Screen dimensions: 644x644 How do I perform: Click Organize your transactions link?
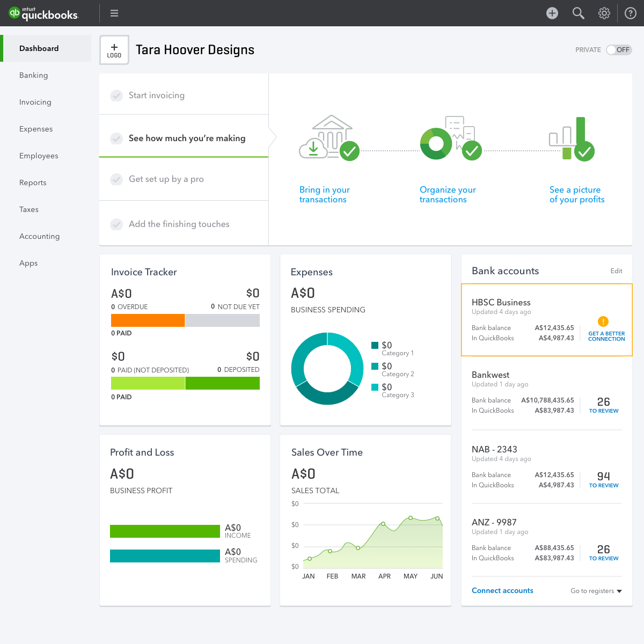click(x=448, y=194)
